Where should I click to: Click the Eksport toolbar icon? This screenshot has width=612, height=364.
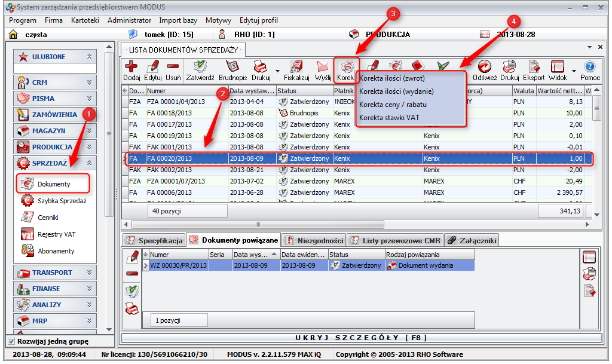click(534, 67)
